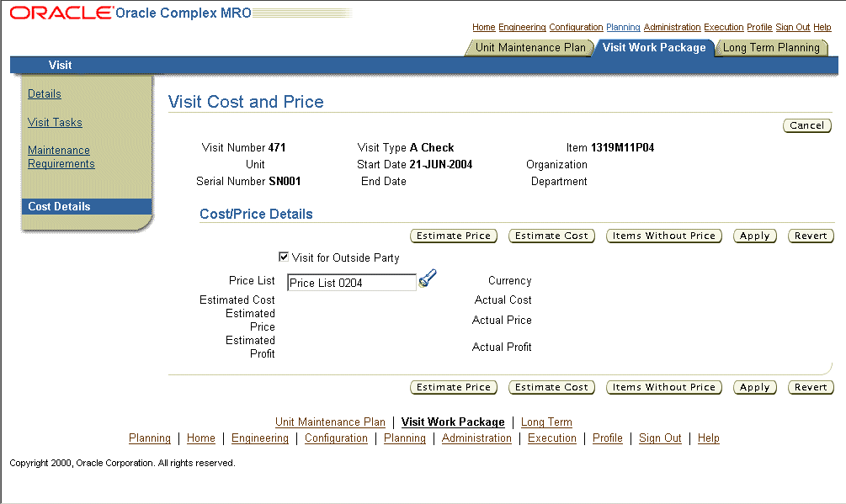Image resolution: width=846 pixels, height=504 pixels.
Task: Open Execution in the top navigation
Action: coord(724,27)
